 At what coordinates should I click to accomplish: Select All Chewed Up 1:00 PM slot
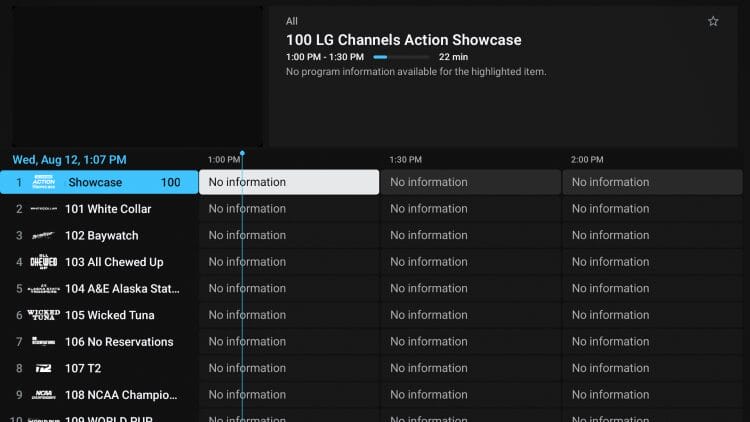289,262
